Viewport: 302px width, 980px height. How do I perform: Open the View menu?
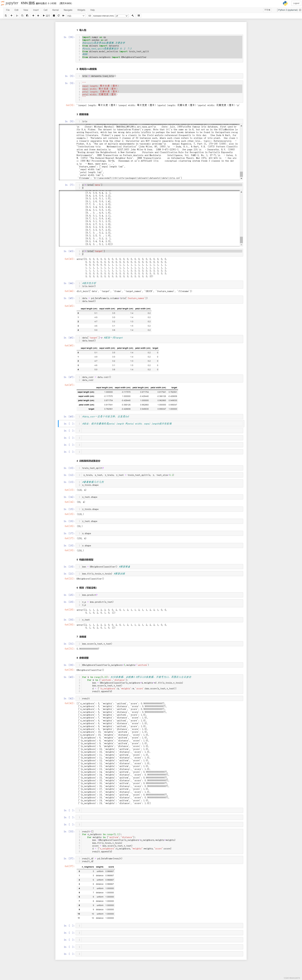[x=25, y=10]
